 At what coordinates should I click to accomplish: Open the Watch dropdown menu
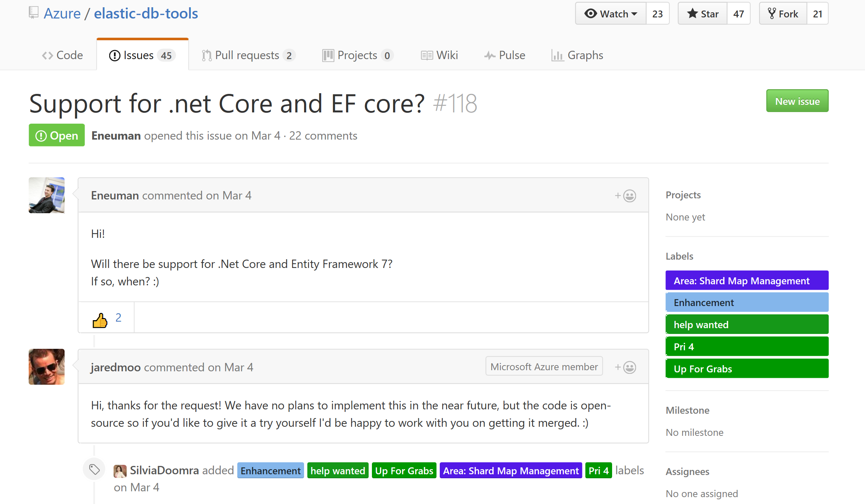611,14
